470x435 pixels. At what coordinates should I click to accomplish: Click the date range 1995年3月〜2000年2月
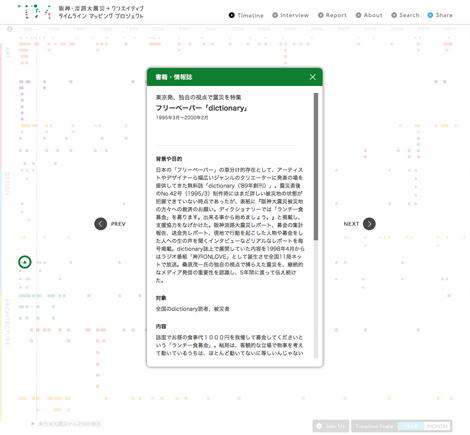click(x=182, y=118)
